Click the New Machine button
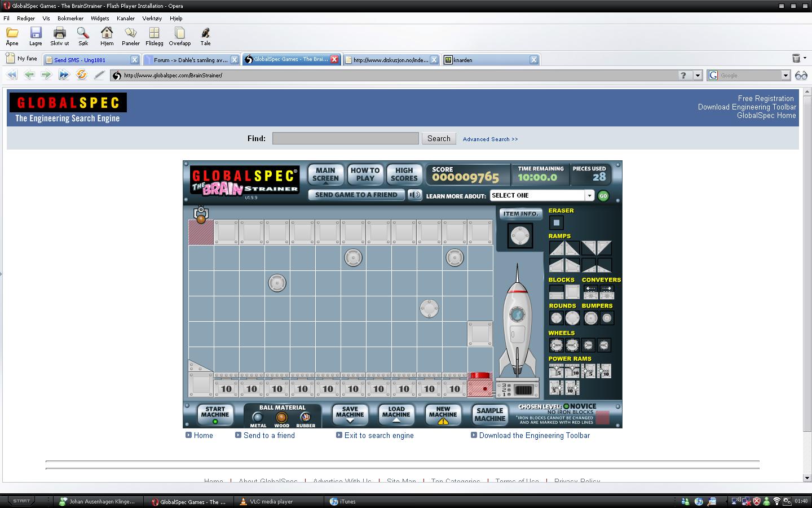The image size is (812, 508). tap(443, 414)
